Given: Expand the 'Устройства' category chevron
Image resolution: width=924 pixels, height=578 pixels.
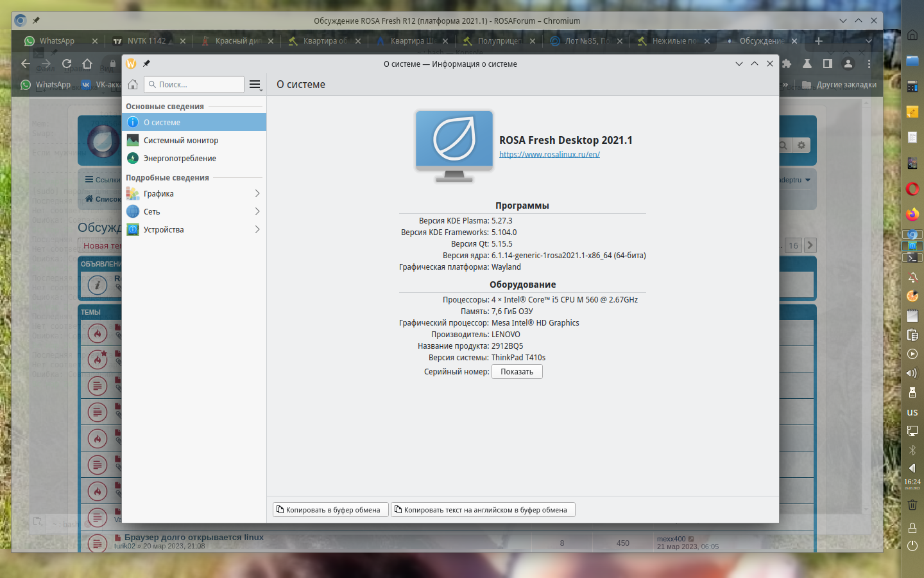Looking at the screenshot, I should point(257,229).
